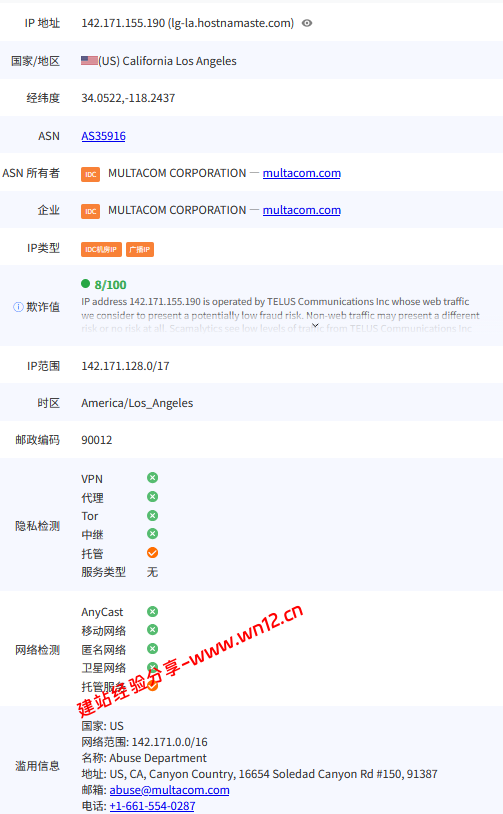503x814 pixels.
Task: Click the coordinates 34.0522,-118.2437
Action: coord(128,98)
